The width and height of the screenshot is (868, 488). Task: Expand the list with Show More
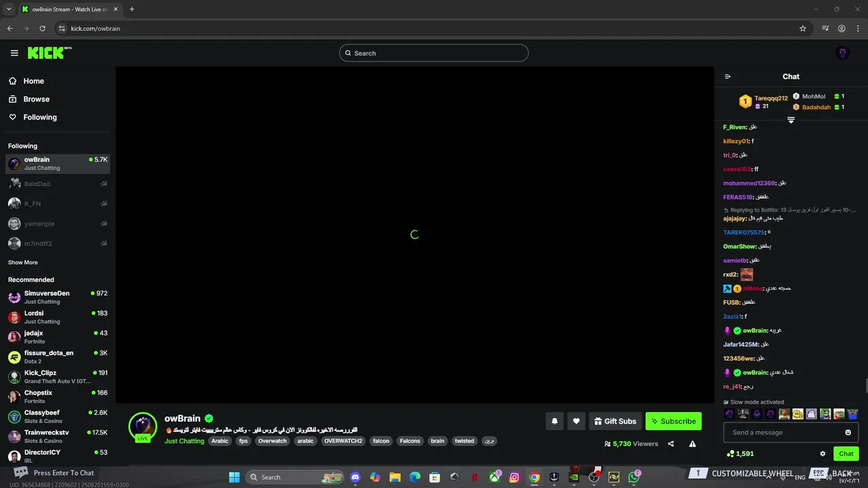(x=23, y=262)
